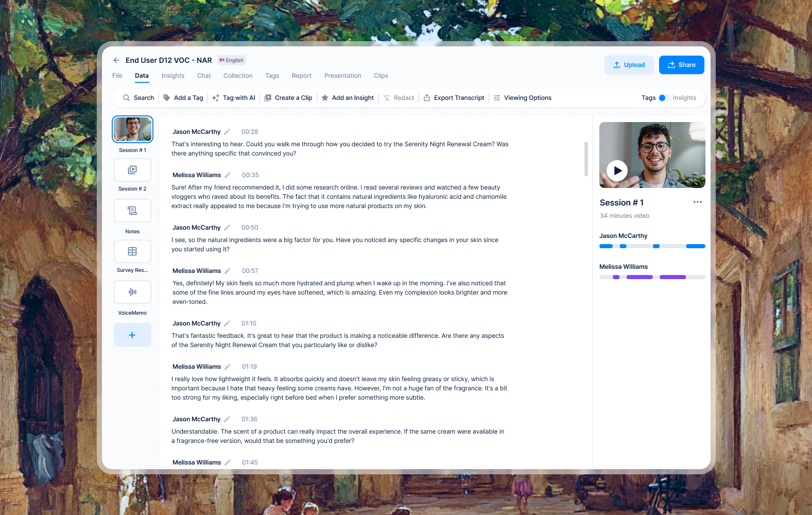Image resolution: width=812 pixels, height=515 pixels.
Task: Select the Data tab
Action: (x=142, y=76)
